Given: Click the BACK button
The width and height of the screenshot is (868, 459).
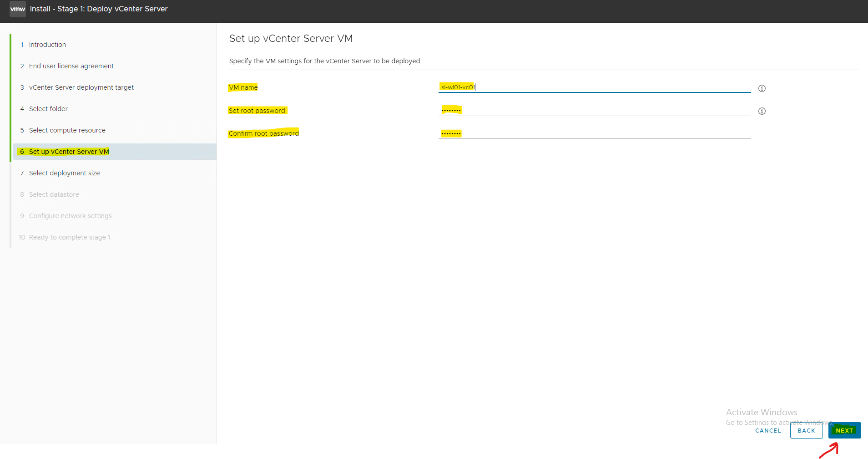Looking at the screenshot, I should tap(806, 430).
